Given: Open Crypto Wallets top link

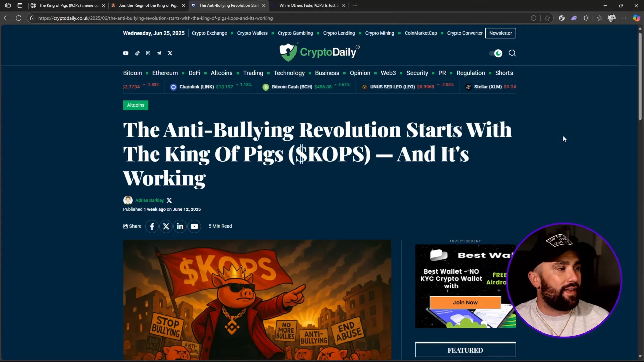Looking at the screenshot, I should pyautogui.click(x=253, y=33).
